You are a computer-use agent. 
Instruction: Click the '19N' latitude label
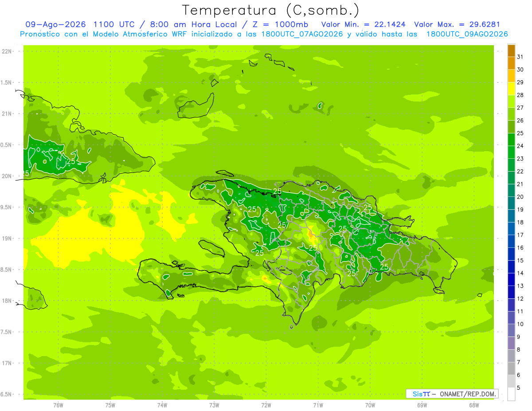(7, 239)
